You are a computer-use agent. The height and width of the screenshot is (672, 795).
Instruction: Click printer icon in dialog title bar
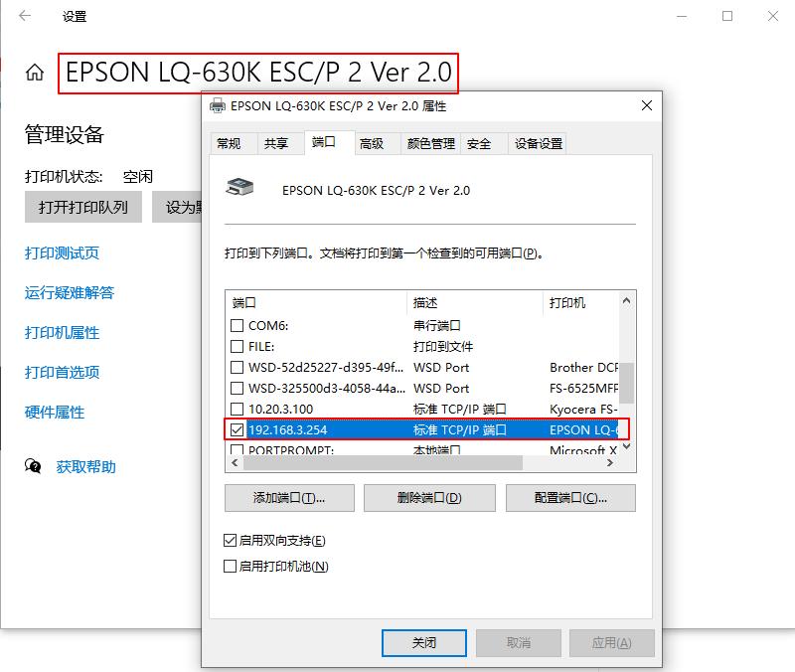[x=218, y=105]
